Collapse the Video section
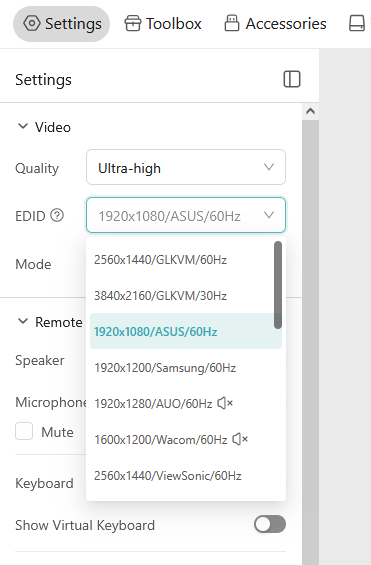 (23, 126)
